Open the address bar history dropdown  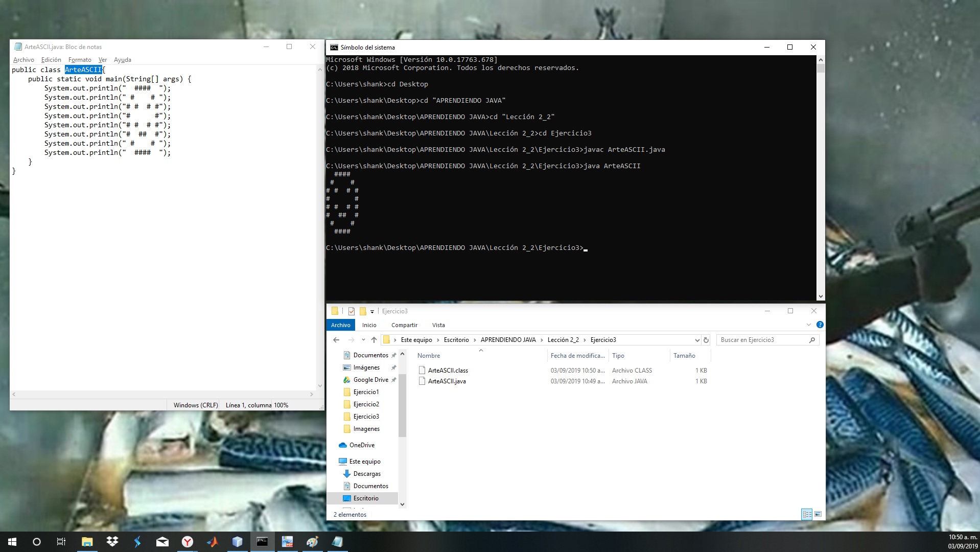(x=697, y=339)
